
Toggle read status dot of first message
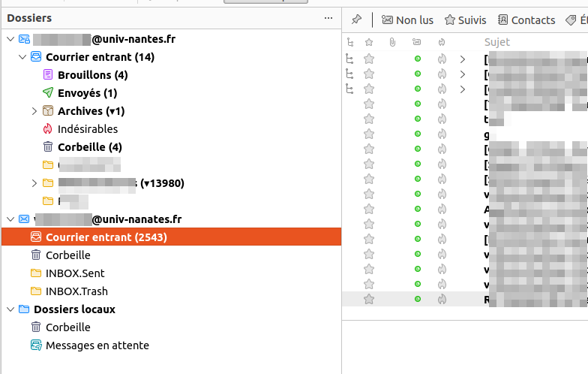[418, 59]
